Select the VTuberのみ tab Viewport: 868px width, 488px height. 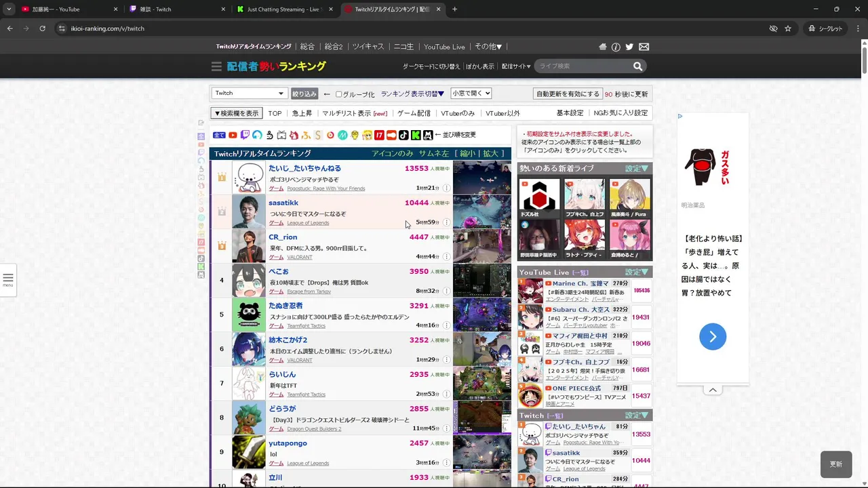(458, 113)
